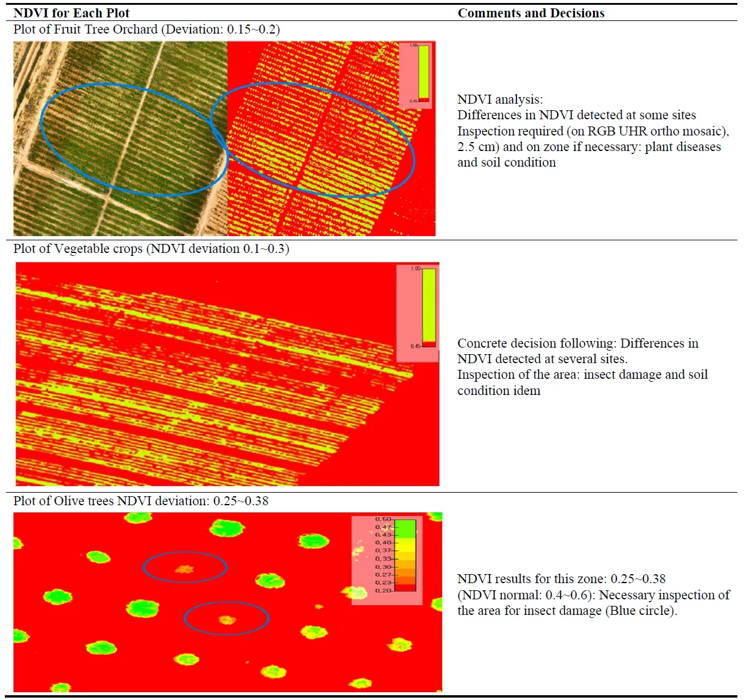The height and width of the screenshot is (700, 747).
Task: Click the orchard NDVI map color legend bar
Action: click(424, 73)
